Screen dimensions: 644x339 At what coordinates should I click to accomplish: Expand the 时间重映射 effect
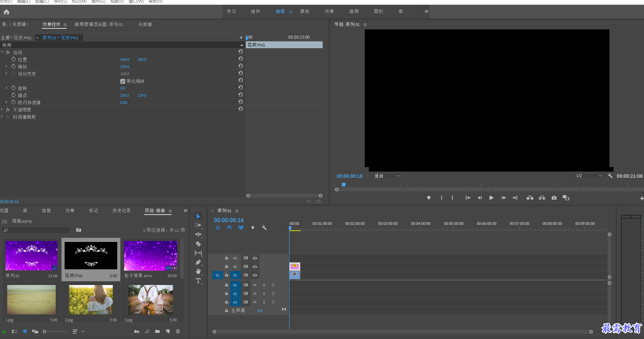[2, 117]
